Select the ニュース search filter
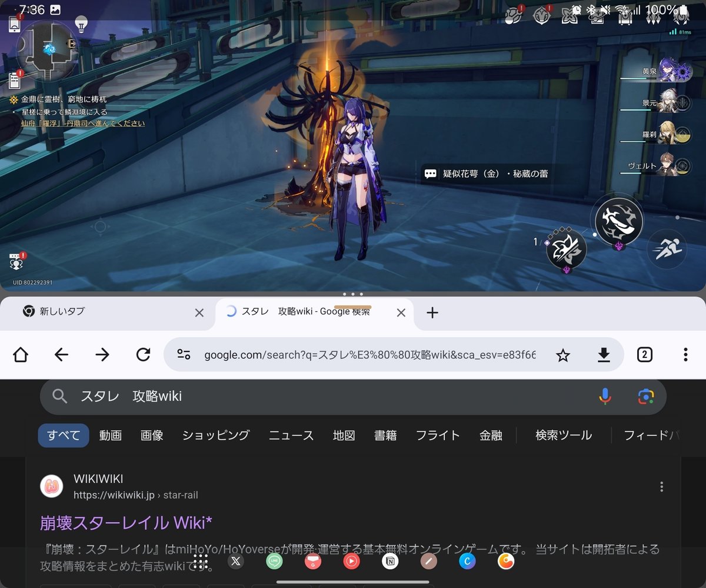706x588 pixels. 291,436
